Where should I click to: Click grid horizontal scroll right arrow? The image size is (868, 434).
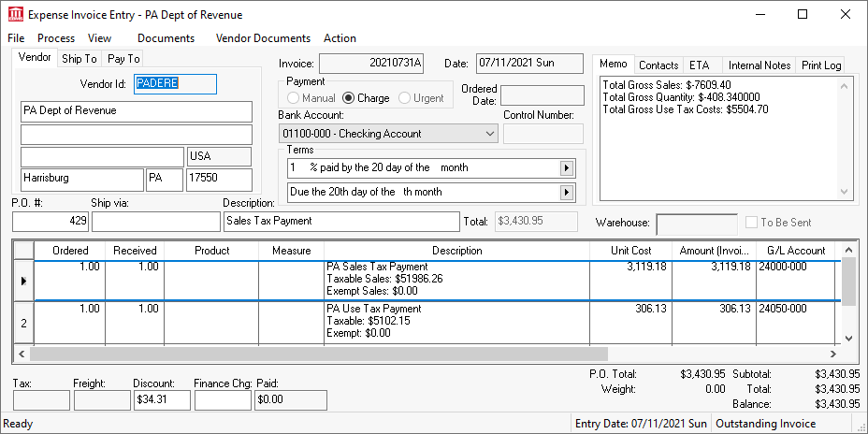coord(833,354)
